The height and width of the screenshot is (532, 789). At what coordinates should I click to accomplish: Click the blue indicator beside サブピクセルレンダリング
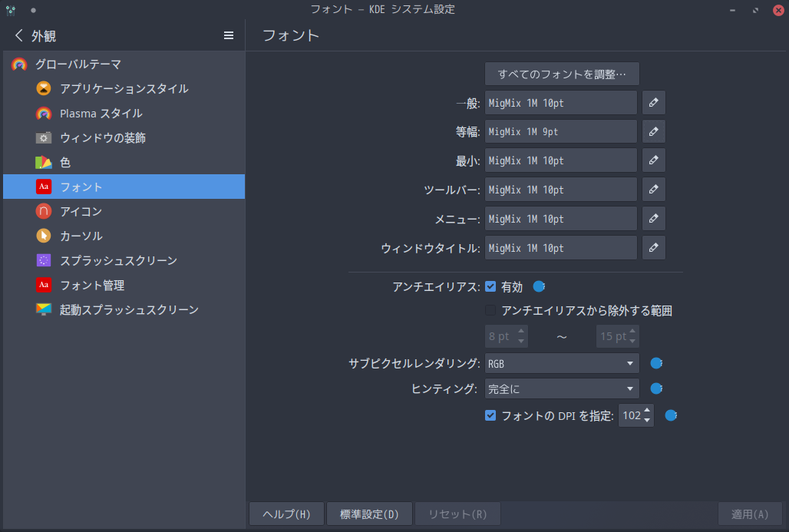(656, 363)
